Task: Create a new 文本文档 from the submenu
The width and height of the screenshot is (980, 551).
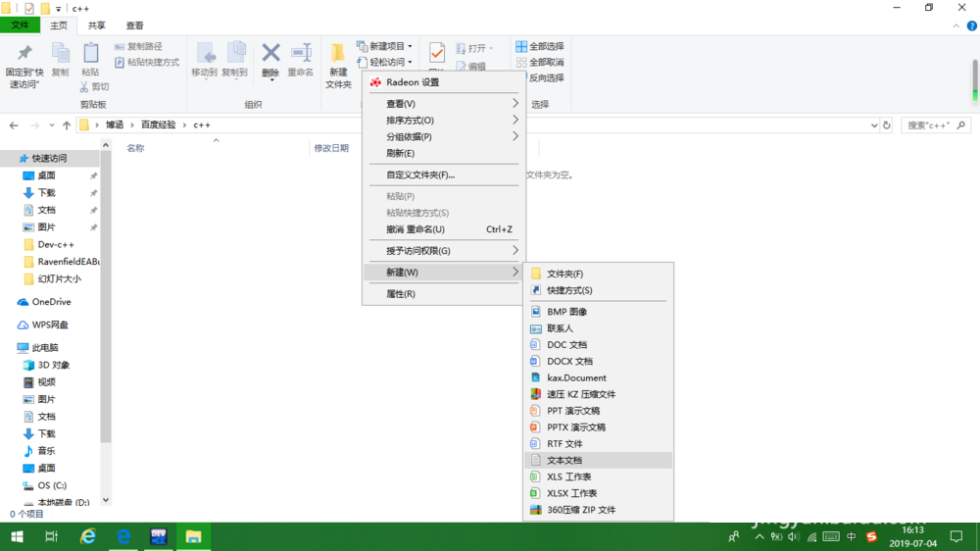Action: [564, 460]
